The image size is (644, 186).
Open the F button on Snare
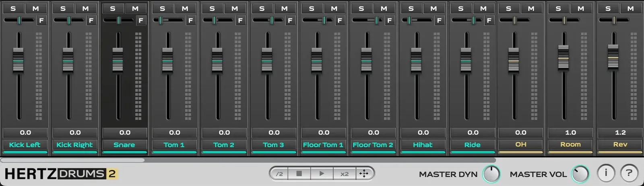[141, 20]
